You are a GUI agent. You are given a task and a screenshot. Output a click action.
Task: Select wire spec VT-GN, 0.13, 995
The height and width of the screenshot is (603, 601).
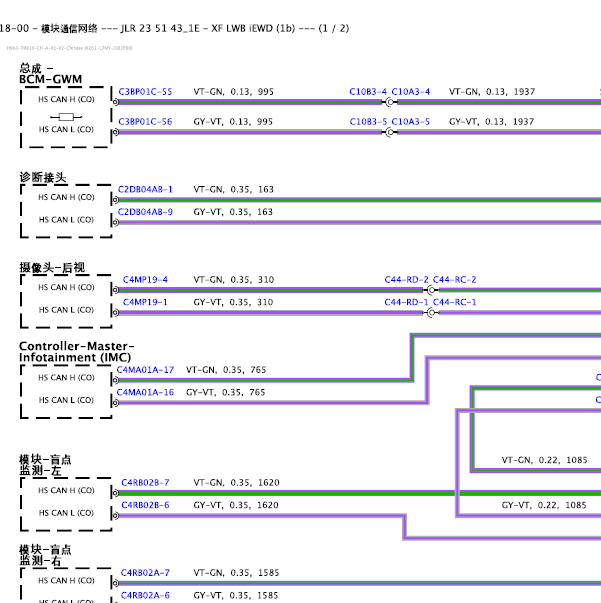pos(233,92)
